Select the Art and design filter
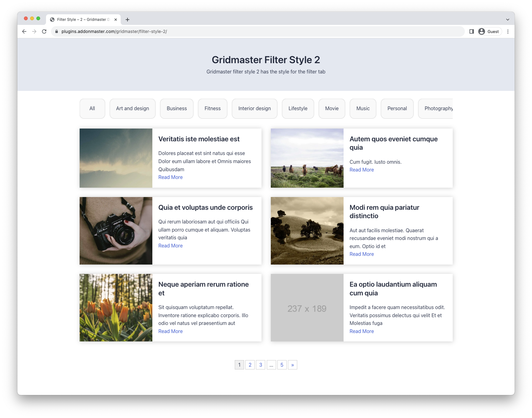The height and width of the screenshot is (418, 532). (x=132, y=109)
